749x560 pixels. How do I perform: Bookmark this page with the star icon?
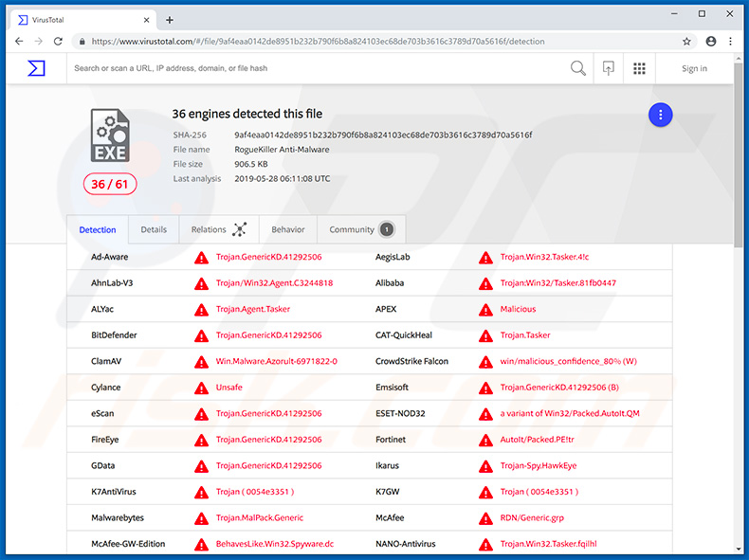[686, 42]
